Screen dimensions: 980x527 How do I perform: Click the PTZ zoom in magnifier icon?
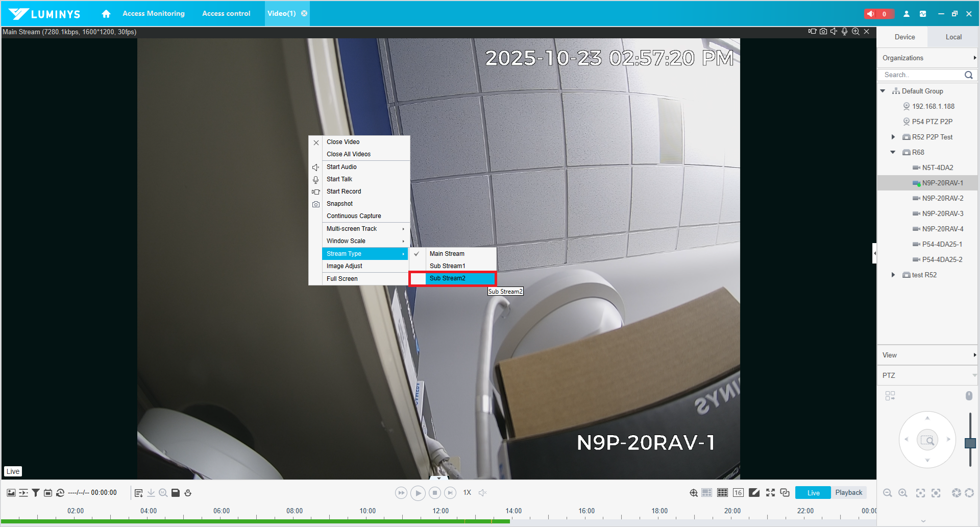click(x=902, y=493)
